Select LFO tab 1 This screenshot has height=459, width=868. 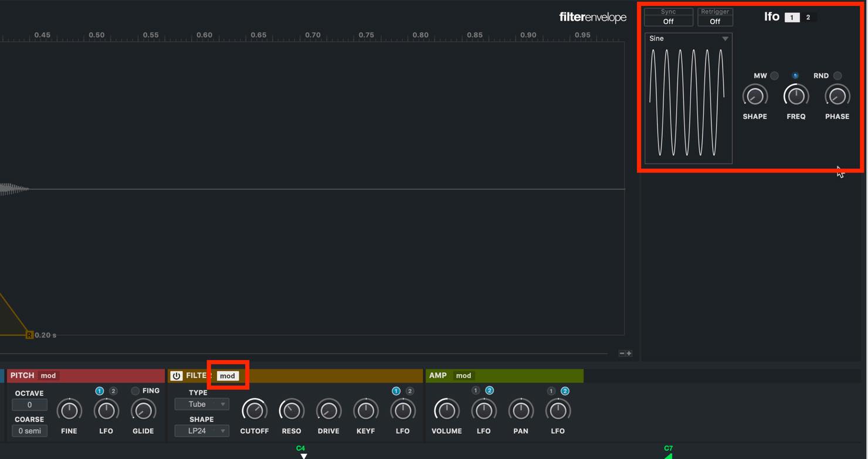coord(792,18)
